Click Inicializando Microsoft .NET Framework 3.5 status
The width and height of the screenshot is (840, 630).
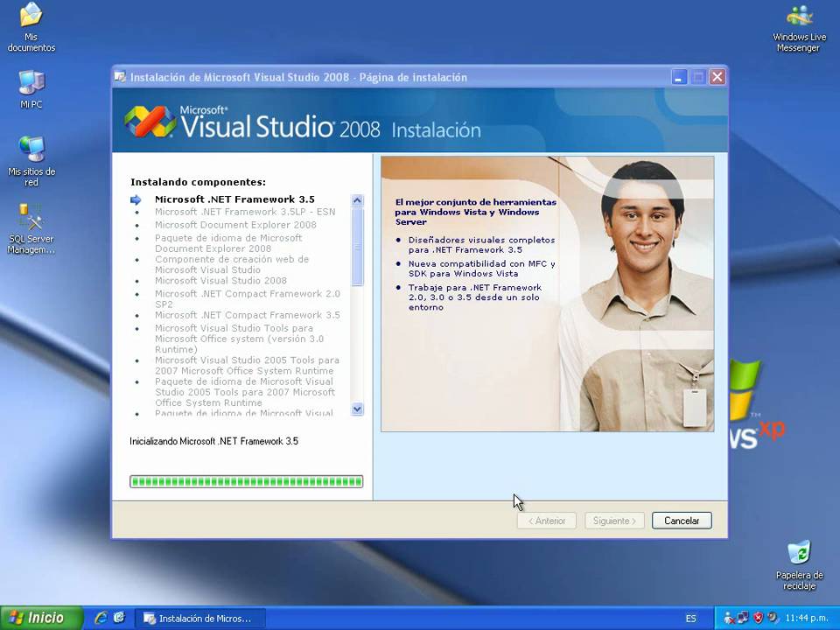coord(213,441)
